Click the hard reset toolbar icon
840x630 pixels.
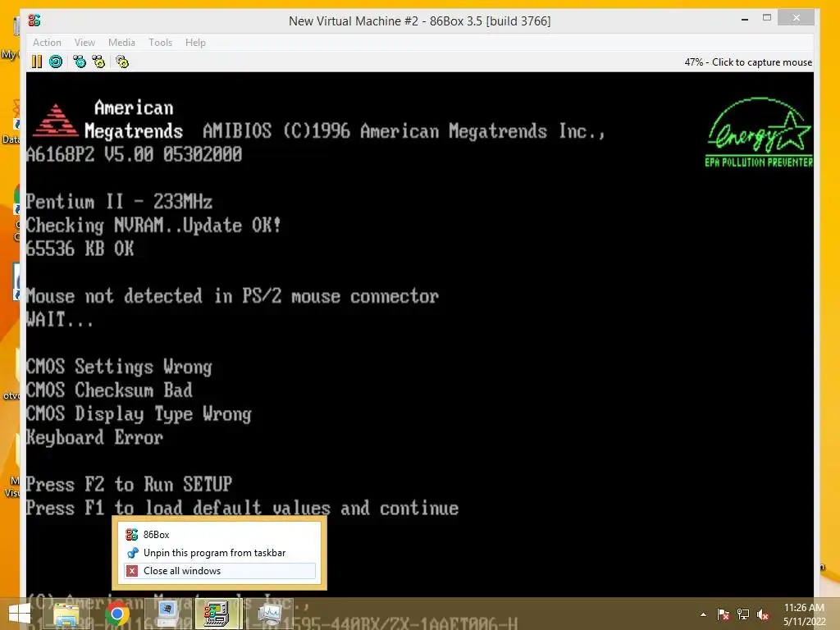click(56, 62)
